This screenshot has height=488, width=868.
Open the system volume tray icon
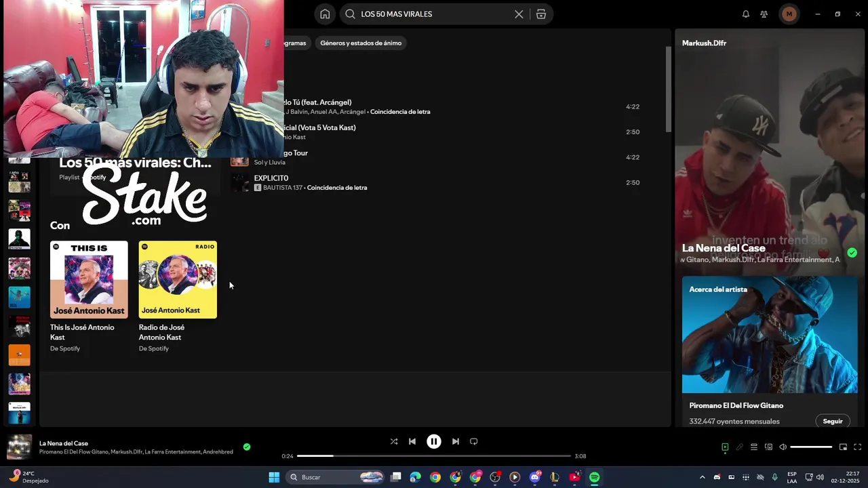(820, 477)
